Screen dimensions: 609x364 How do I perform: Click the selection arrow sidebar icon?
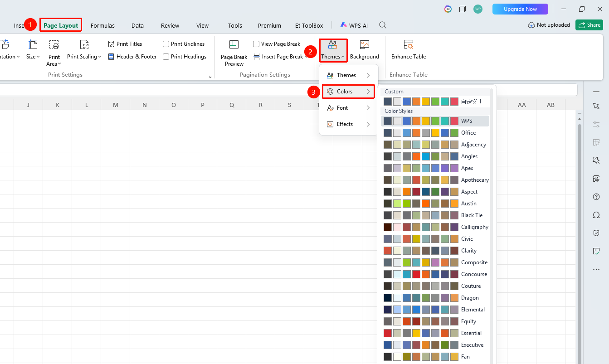pyautogui.click(x=596, y=106)
